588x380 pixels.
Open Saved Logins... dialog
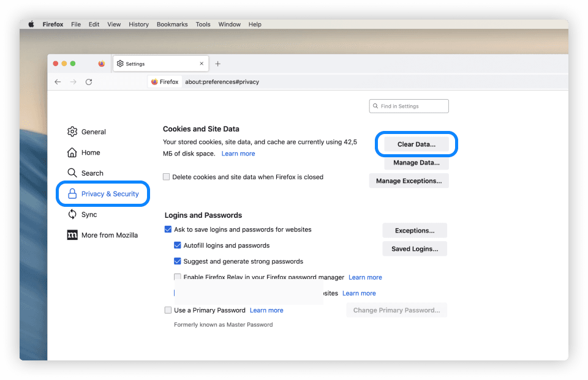[415, 249]
